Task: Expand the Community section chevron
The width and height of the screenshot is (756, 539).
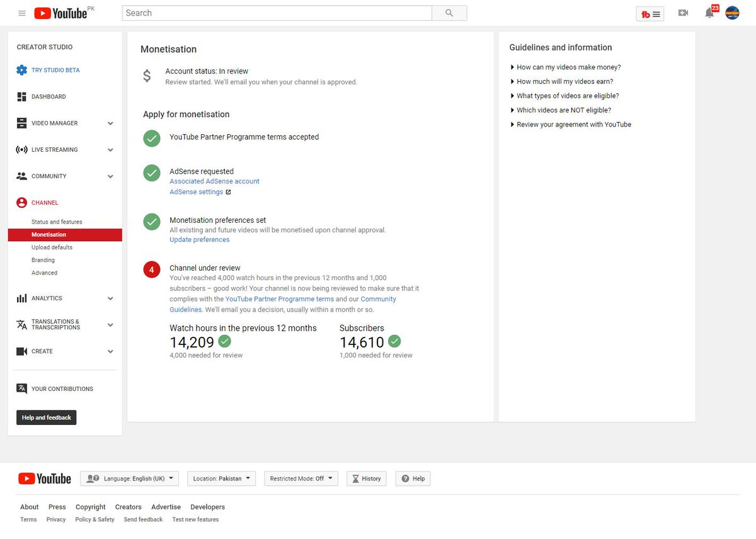Action: tap(110, 176)
